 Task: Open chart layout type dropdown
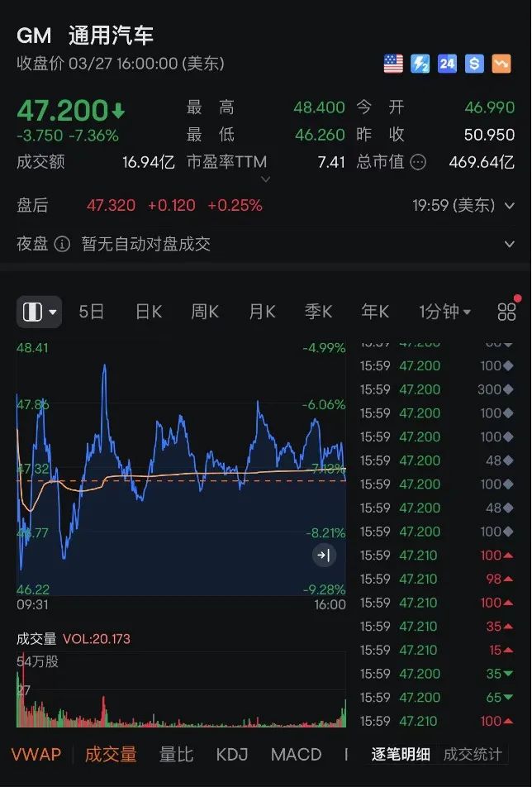[x=39, y=312]
